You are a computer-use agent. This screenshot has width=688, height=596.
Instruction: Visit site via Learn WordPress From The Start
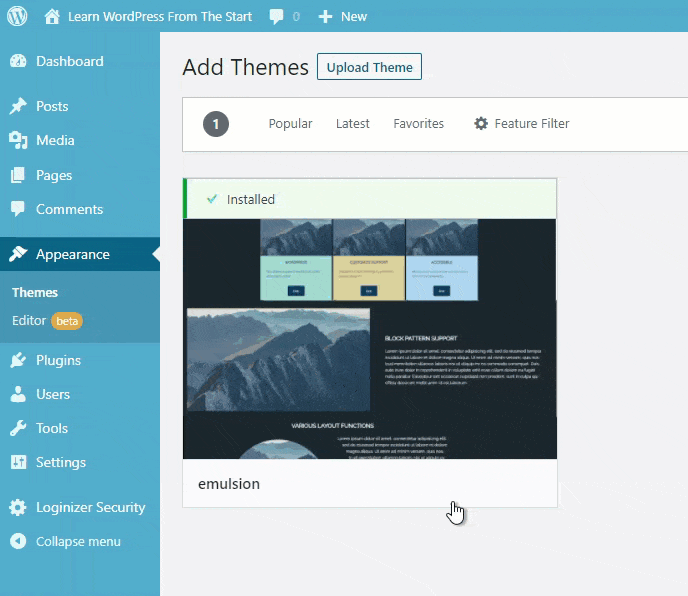[160, 17]
